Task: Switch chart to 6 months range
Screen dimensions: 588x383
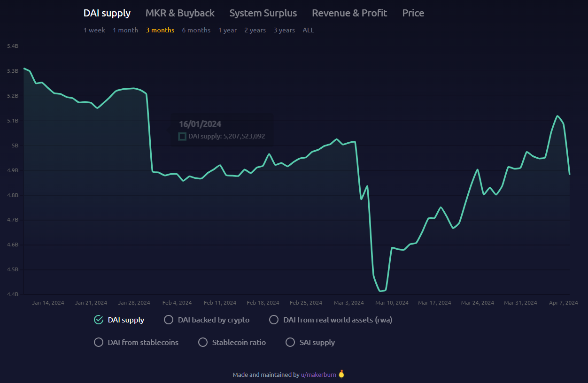Action: pos(196,30)
